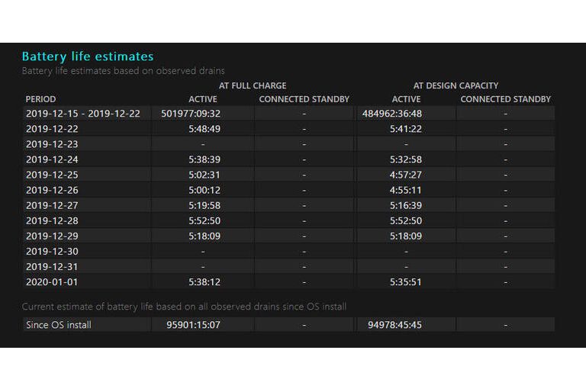
Task: Select the 2019-12-22 period cell
Action: pyautogui.click(x=52, y=129)
